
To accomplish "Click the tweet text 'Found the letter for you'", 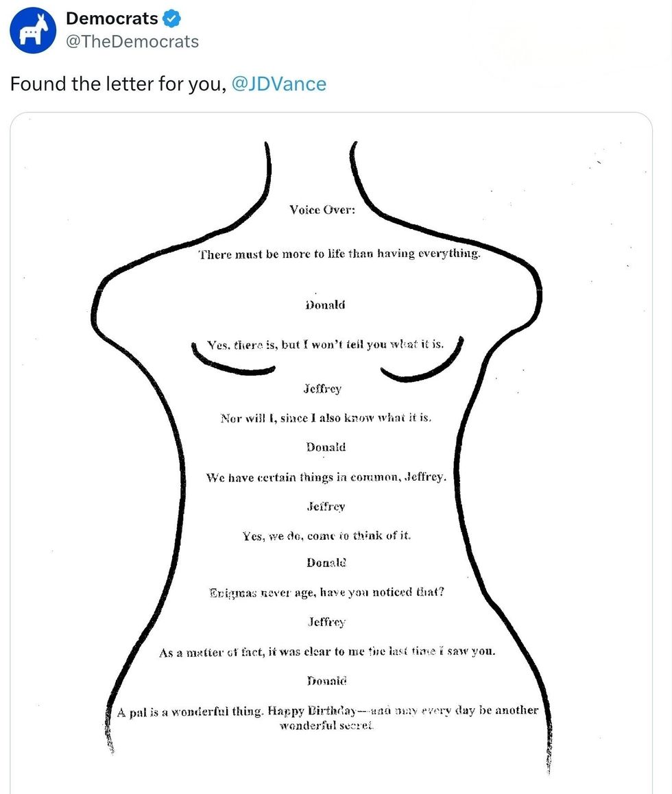I will pyautogui.click(x=117, y=84).
